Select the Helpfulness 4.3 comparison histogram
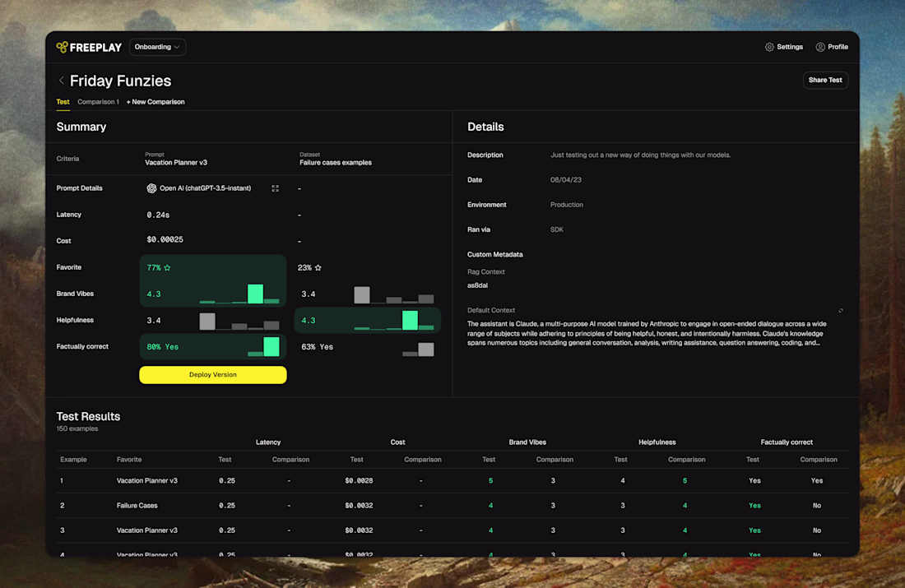This screenshot has width=905, height=588. [394, 320]
